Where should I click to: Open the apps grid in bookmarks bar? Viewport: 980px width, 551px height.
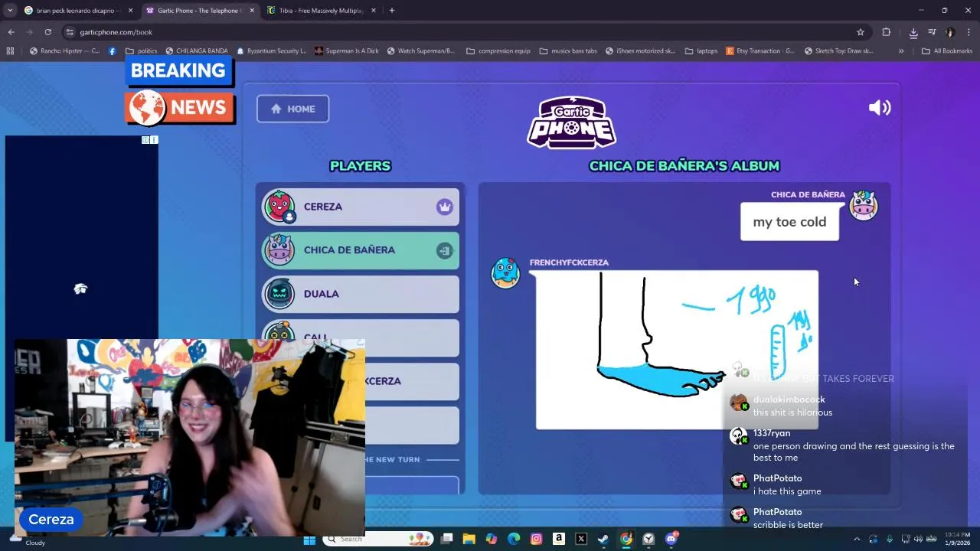pos(10,51)
